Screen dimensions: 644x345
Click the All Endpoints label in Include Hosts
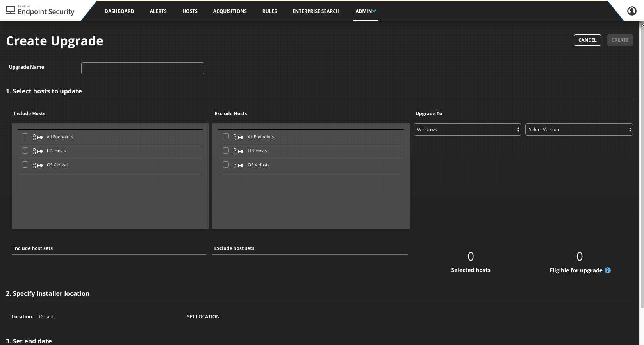(60, 137)
